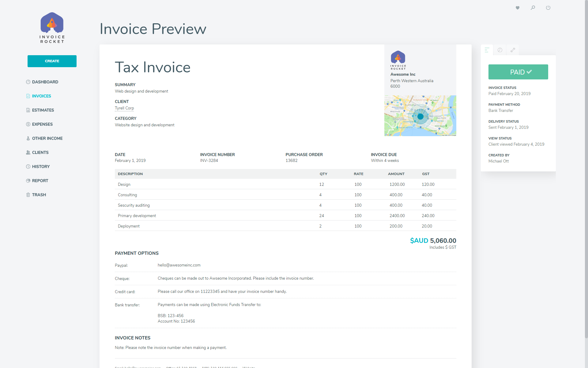This screenshot has height=368, width=588.
Task: Click the History clock icon
Action: click(28, 167)
